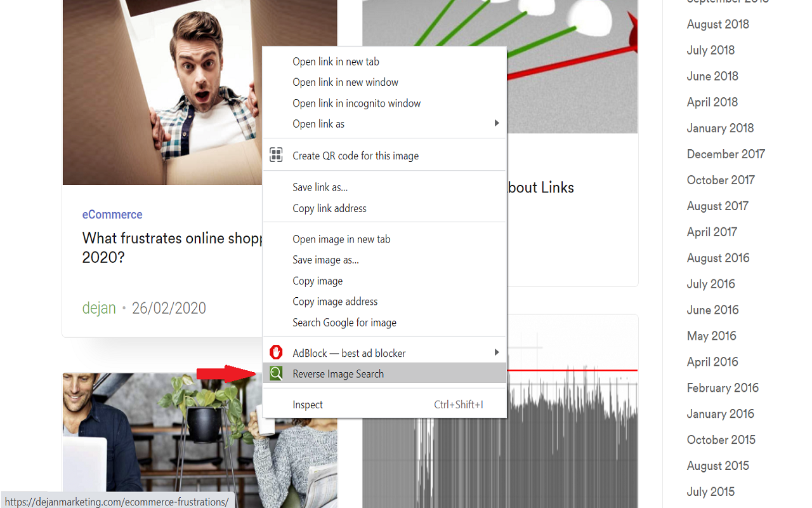This screenshot has width=812, height=508.
Task: Open the December 2017 archive
Action: 726,154
